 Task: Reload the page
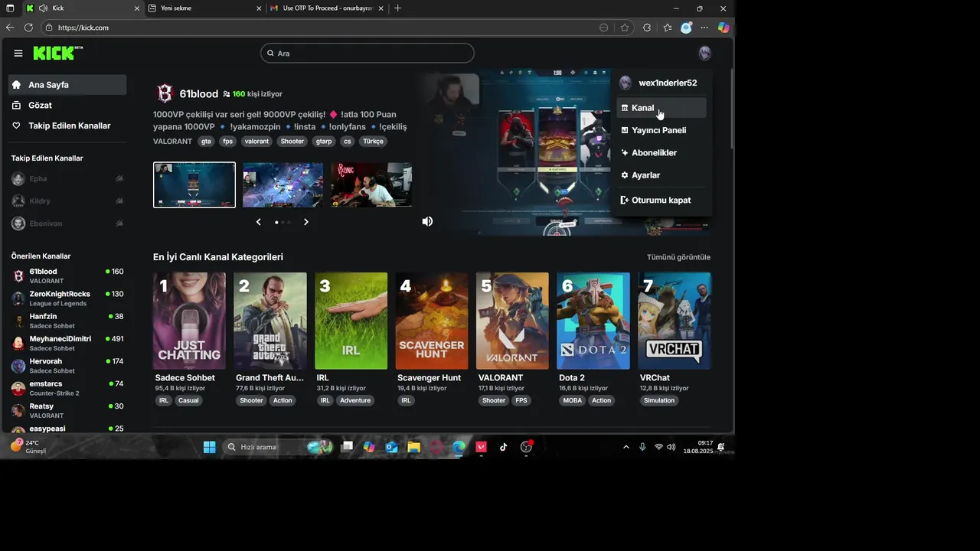coord(28,28)
